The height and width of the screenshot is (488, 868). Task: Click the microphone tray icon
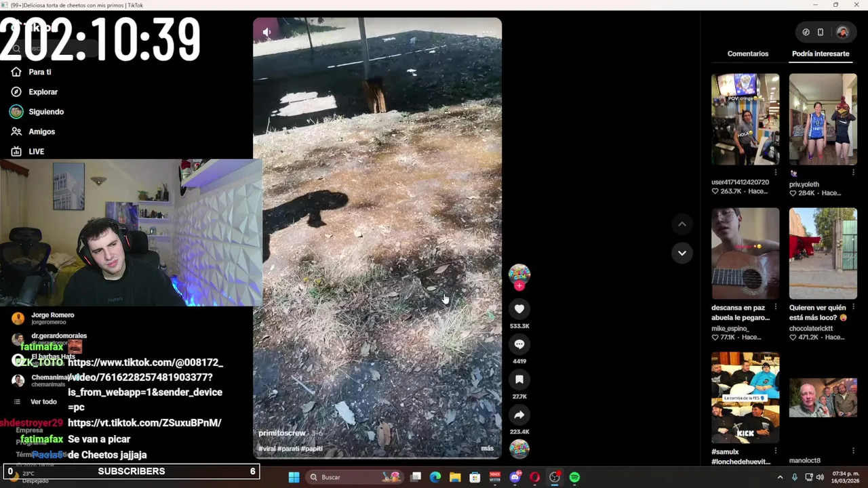(x=794, y=477)
